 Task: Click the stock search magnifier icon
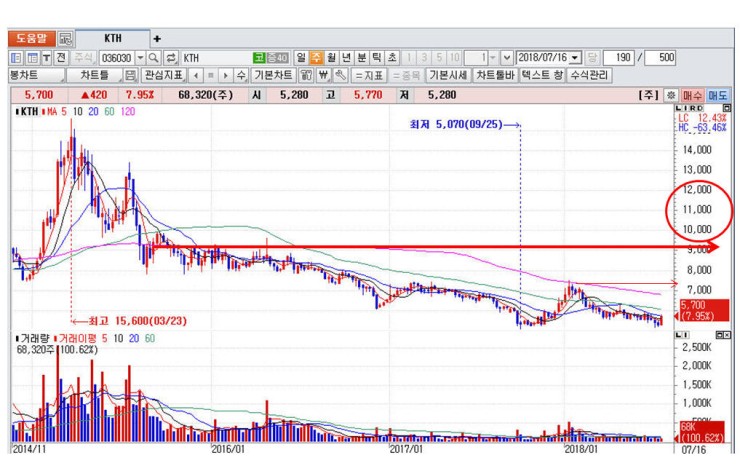[x=154, y=58]
